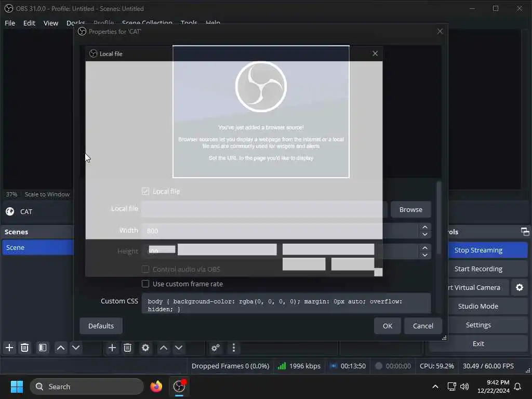
Task: Float the Controls dock icon
Action: point(525,232)
